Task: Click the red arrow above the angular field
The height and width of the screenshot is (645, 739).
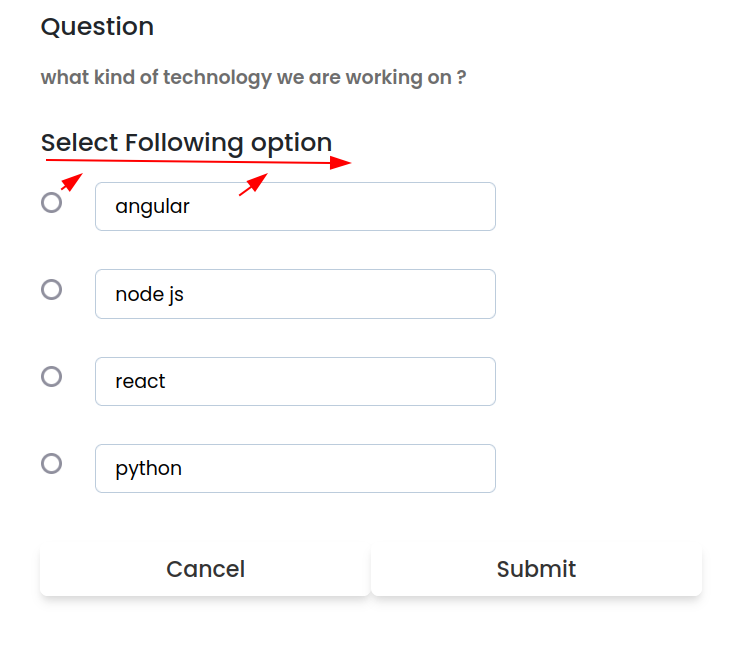Action: 253,185
